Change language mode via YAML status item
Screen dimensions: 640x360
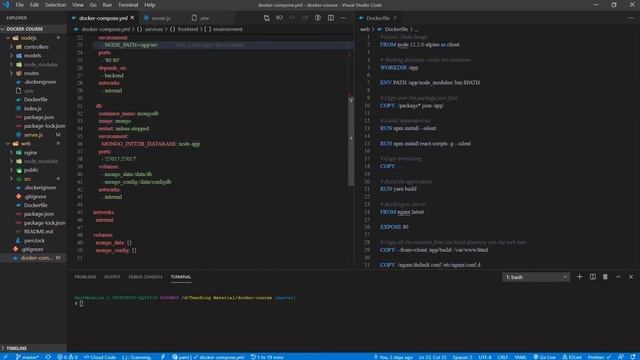click(520, 357)
